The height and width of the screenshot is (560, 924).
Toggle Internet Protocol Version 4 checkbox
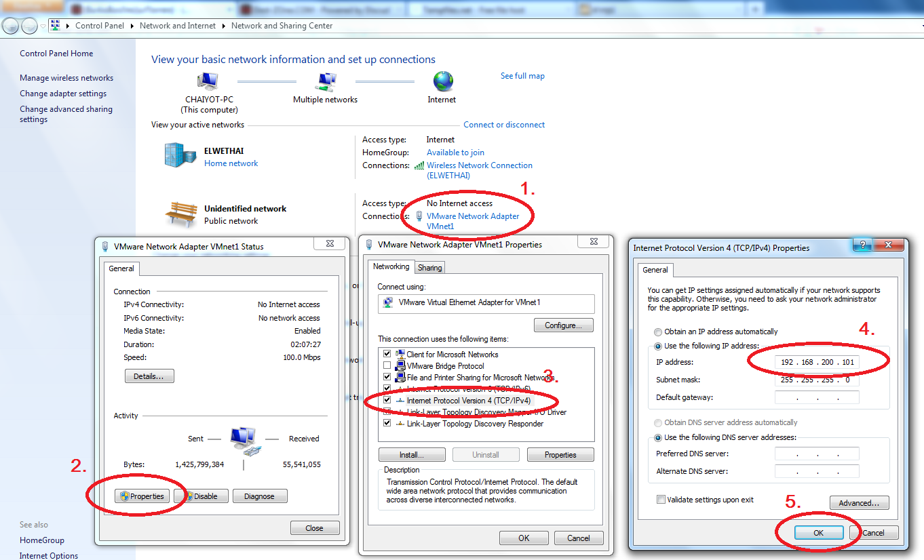point(387,401)
